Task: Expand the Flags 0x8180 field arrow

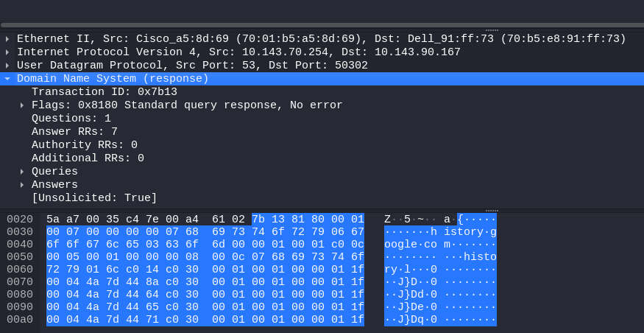Action: (22, 105)
